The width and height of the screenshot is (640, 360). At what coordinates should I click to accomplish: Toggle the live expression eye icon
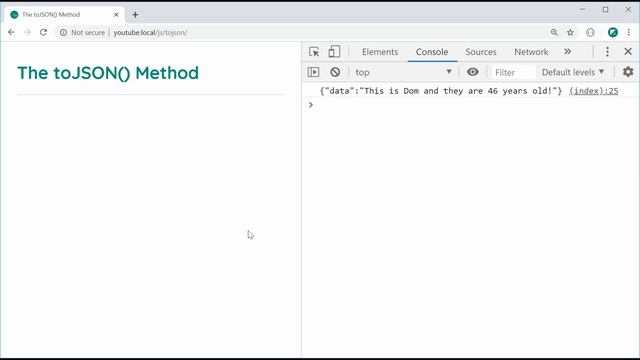pos(472,72)
